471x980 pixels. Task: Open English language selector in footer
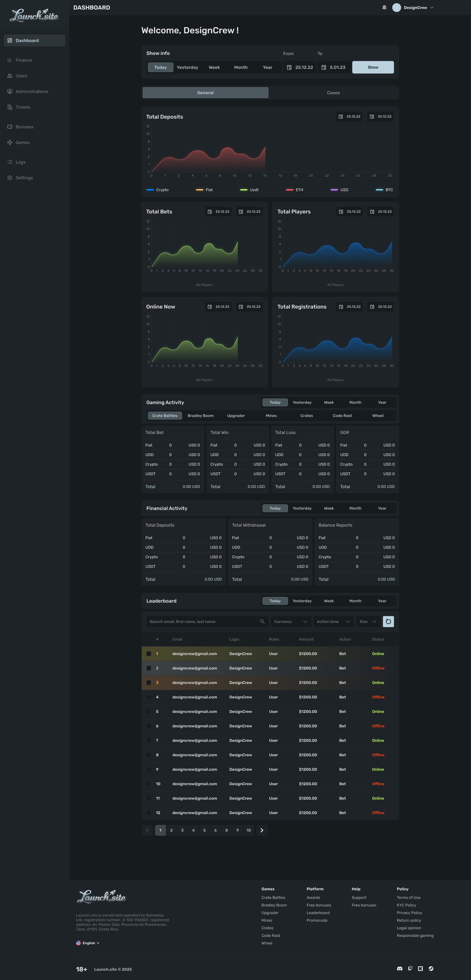pyautogui.click(x=88, y=943)
